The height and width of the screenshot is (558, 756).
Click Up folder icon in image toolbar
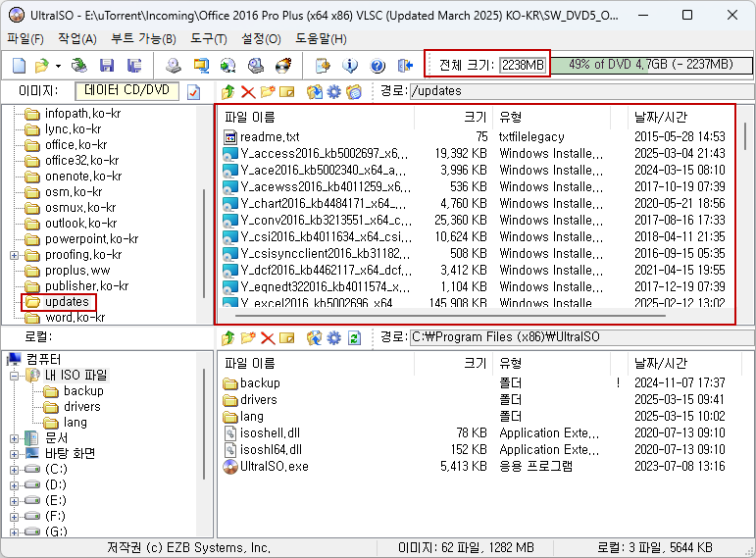coord(228,91)
